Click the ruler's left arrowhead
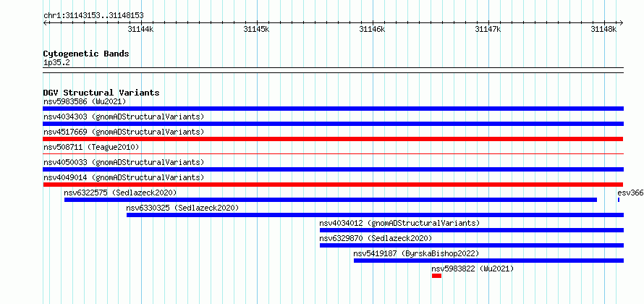 tap(45, 22)
